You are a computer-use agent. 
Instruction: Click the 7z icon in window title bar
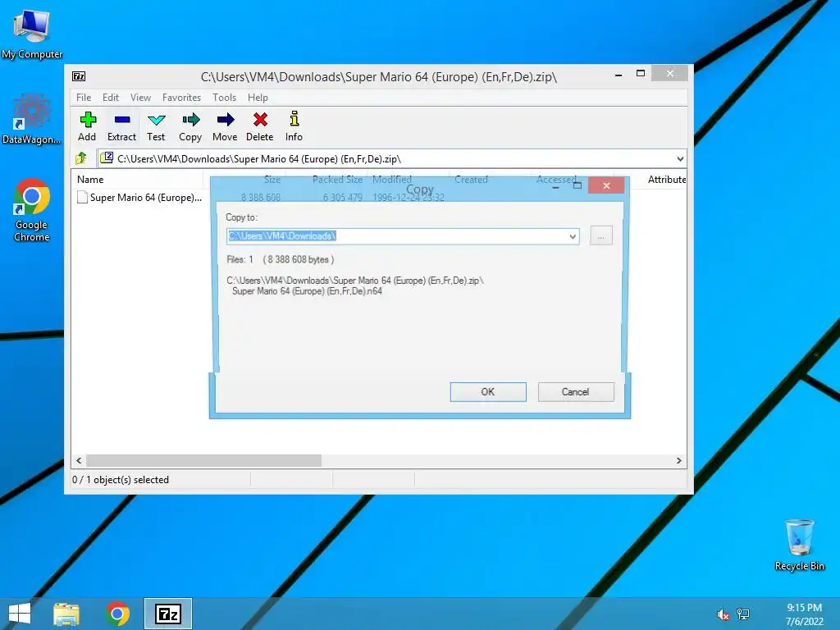(79, 76)
